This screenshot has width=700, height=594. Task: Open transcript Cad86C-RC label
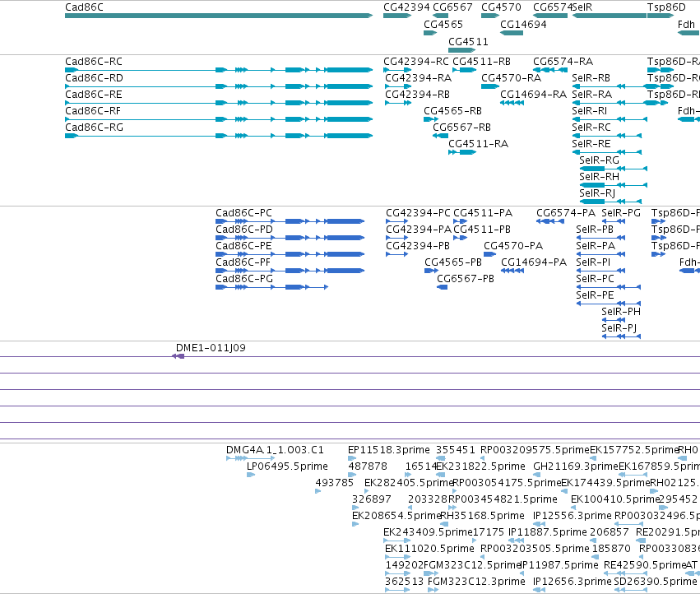pos(94,62)
